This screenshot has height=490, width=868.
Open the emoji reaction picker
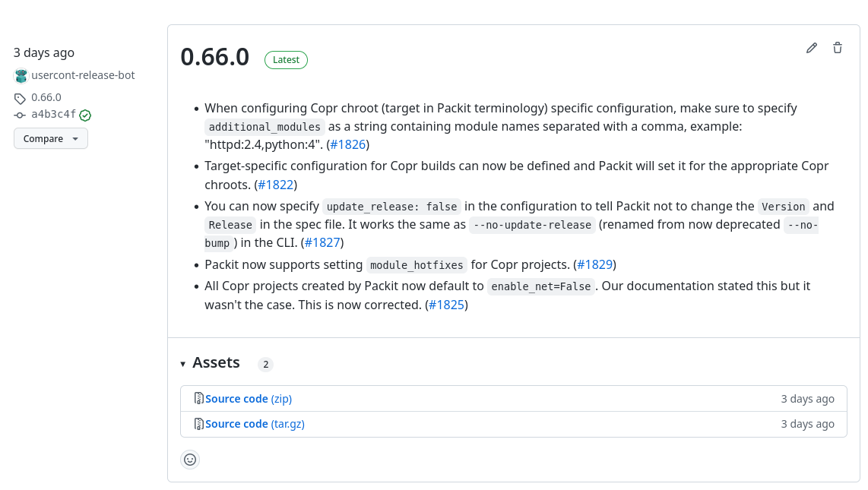click(190, 460)
